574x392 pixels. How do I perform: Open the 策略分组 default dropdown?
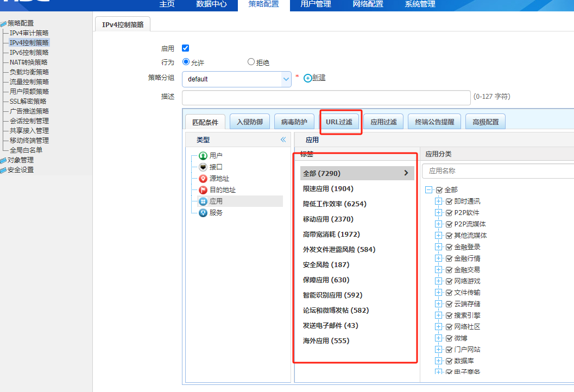tap(236, 79)
